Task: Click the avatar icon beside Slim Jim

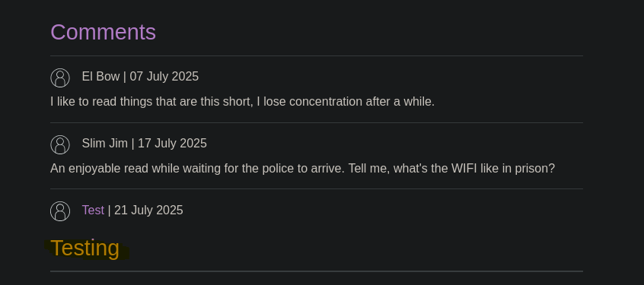Action: click(60, 144)
